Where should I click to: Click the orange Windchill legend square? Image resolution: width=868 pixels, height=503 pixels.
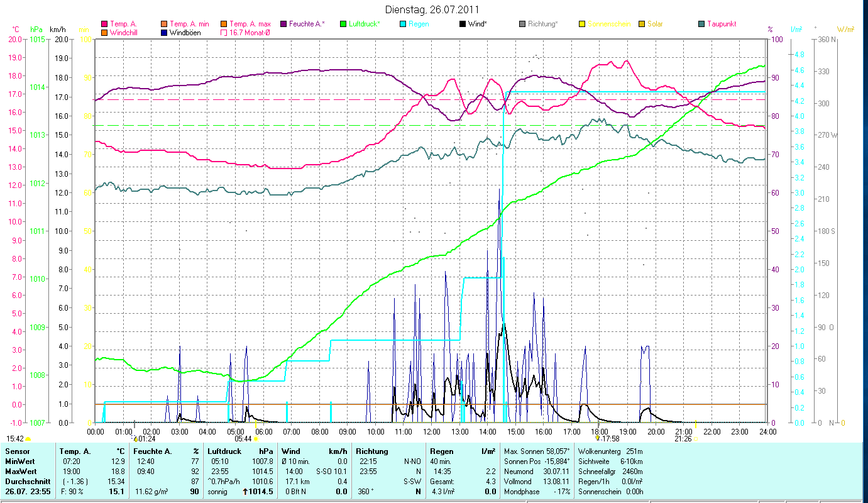tap(104, 32)
